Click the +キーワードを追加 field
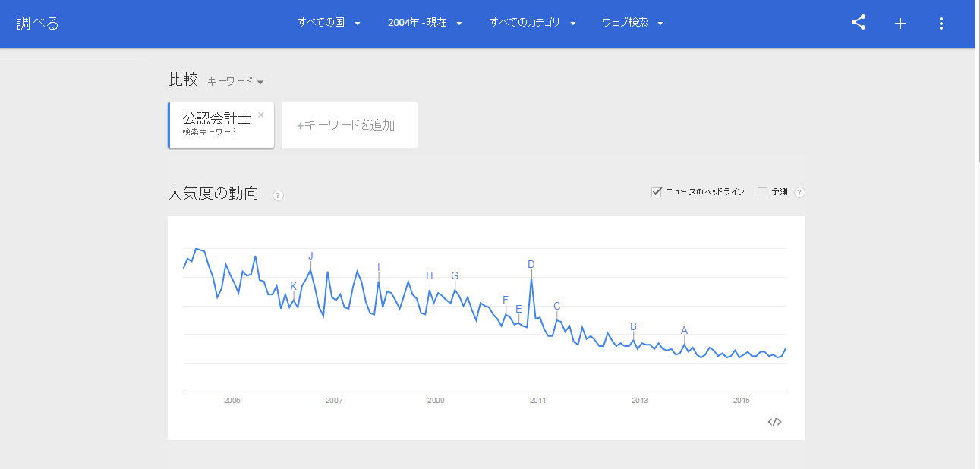 coord(349,125)
